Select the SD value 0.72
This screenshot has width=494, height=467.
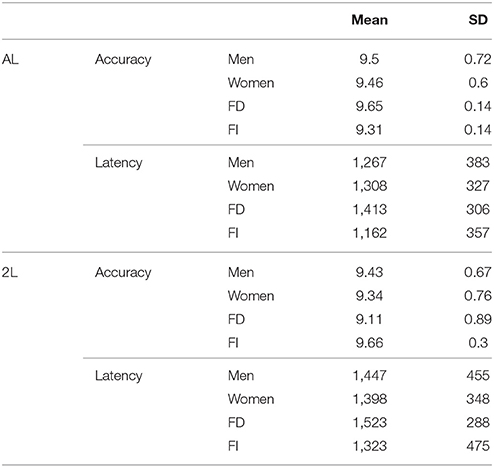478,59
